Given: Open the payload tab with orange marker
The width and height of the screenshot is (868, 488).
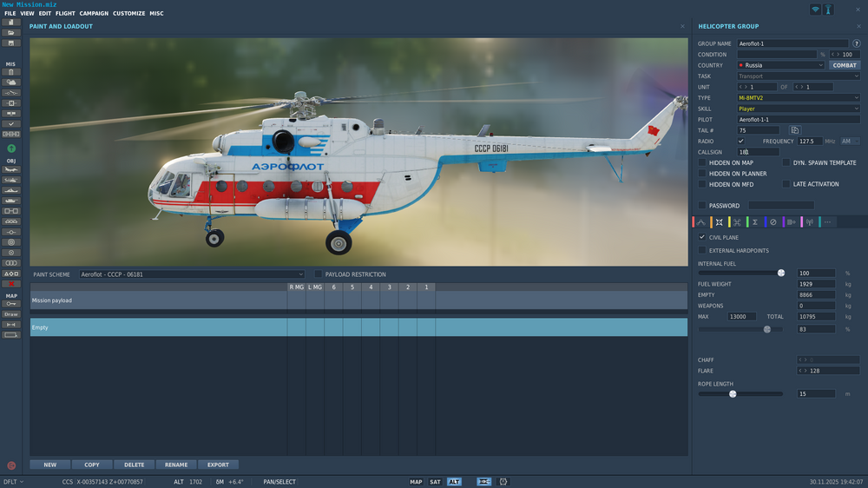Looking at the screenshot, I should pos(719,222).
